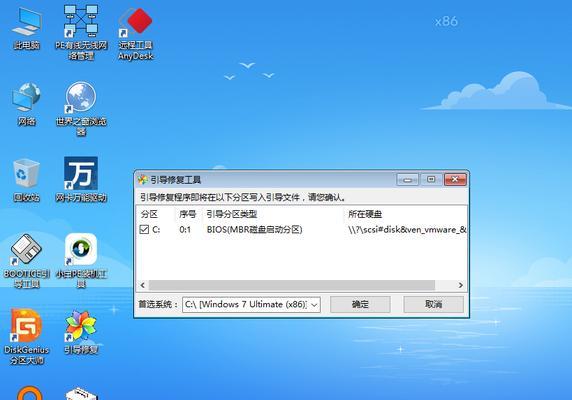Uncheck the C: partition checkbox
Viewport: 572px width, 400px height.
tap(144, 229)
